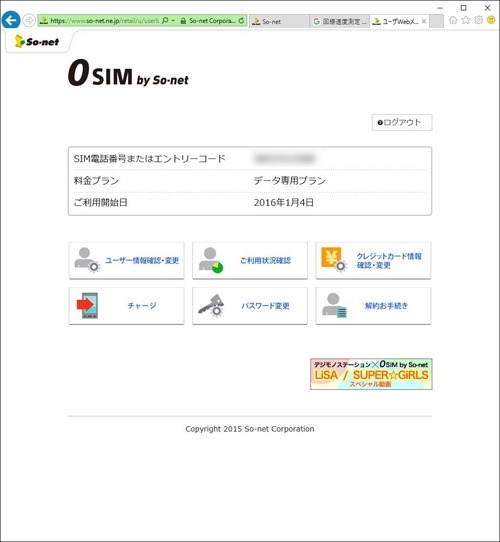
Task: Click the 料金プラン label
Action: coord(96,180)
